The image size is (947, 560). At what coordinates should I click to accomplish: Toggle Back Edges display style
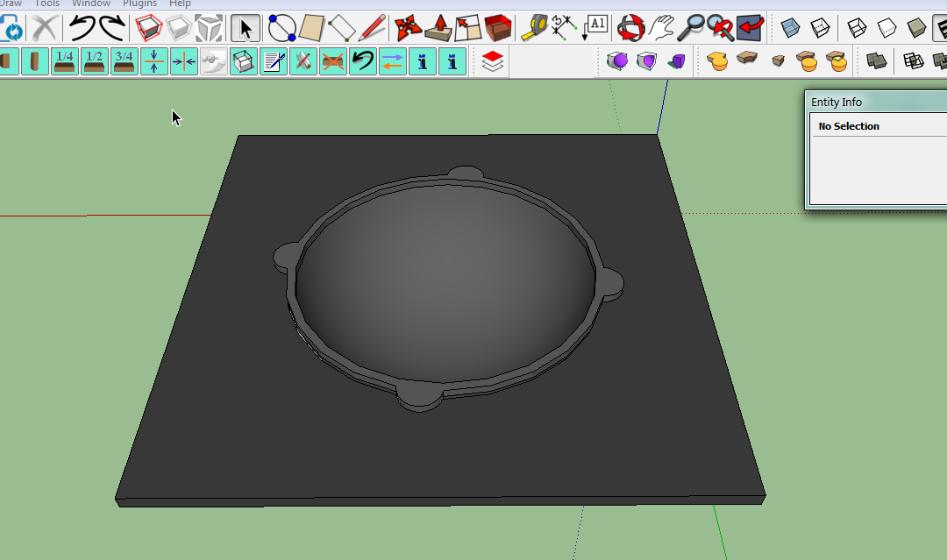tap(820, 29)
